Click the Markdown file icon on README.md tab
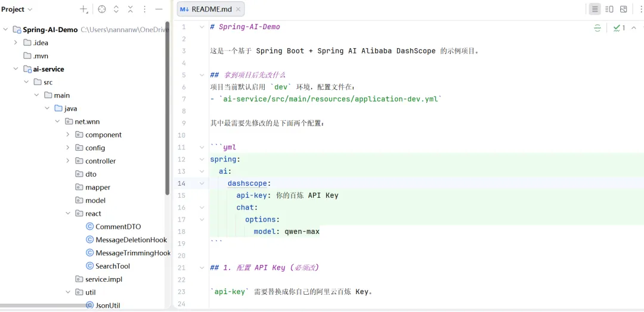This screenshot has height=312, width=644. 185,10
